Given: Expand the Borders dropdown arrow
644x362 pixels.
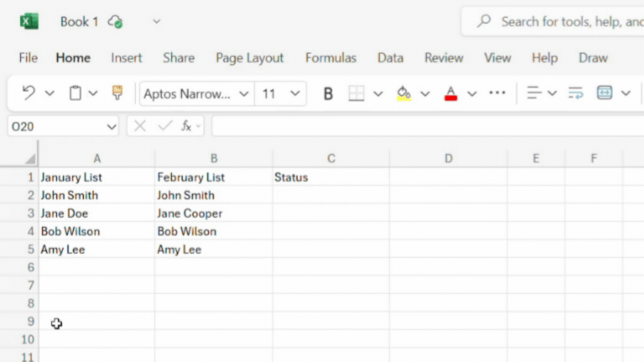Looking at the screenshot, I should click(378, 94).
